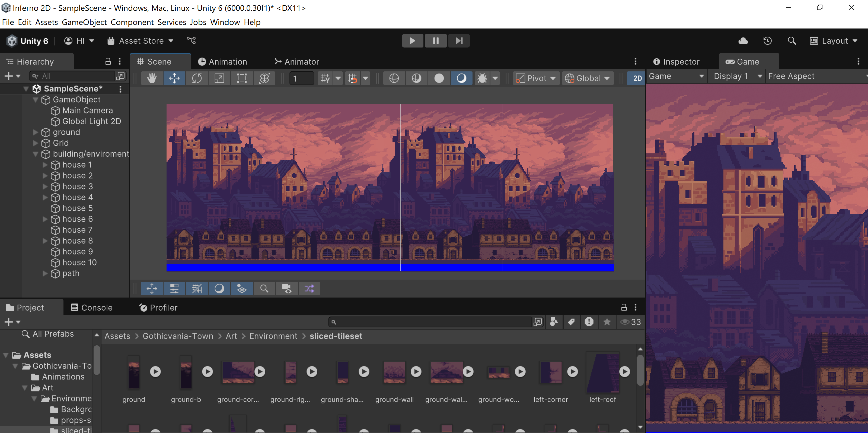
Task: Toggle Project panel lock
Action: [624, 307]
